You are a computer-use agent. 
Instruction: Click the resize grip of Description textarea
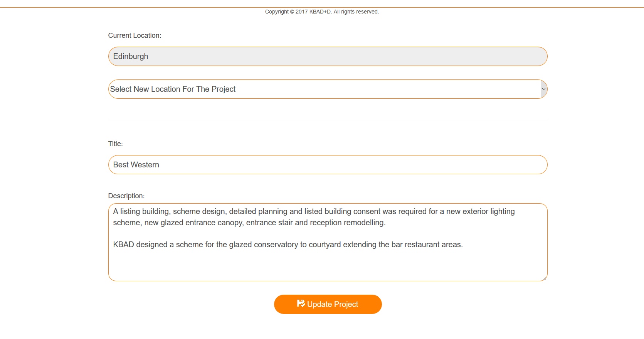545,278
